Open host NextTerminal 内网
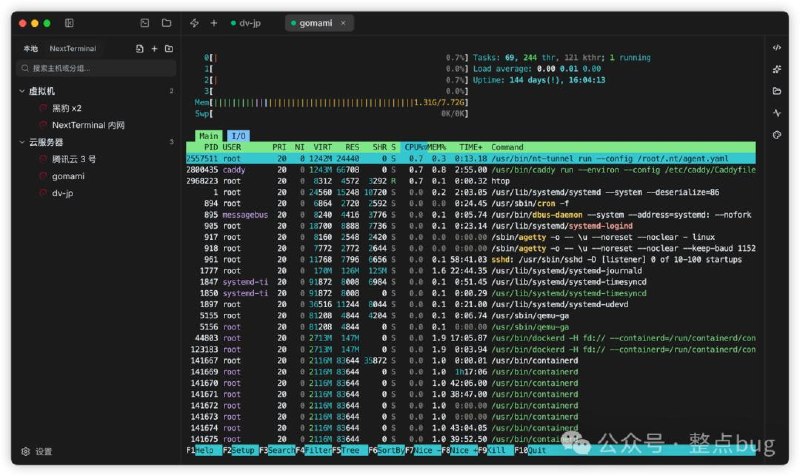800x476 pixels. pos(88,125)
